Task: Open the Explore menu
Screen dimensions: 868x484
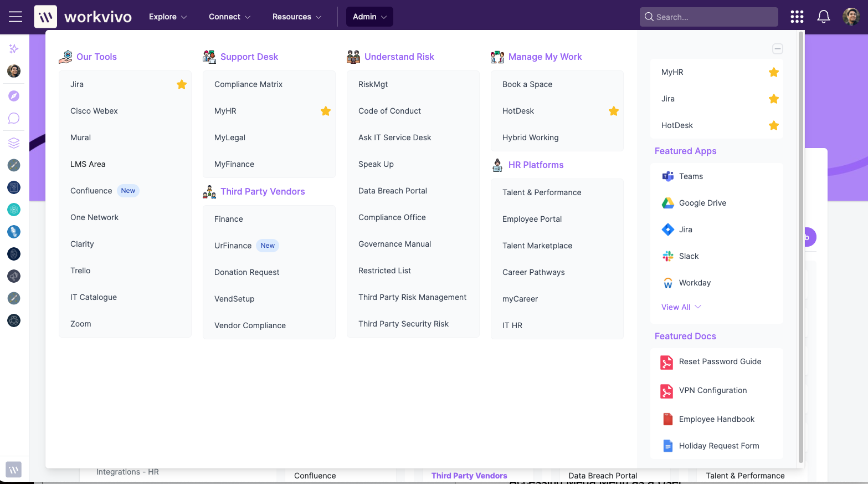Action: pyautogui.click(x=167, y=17)
